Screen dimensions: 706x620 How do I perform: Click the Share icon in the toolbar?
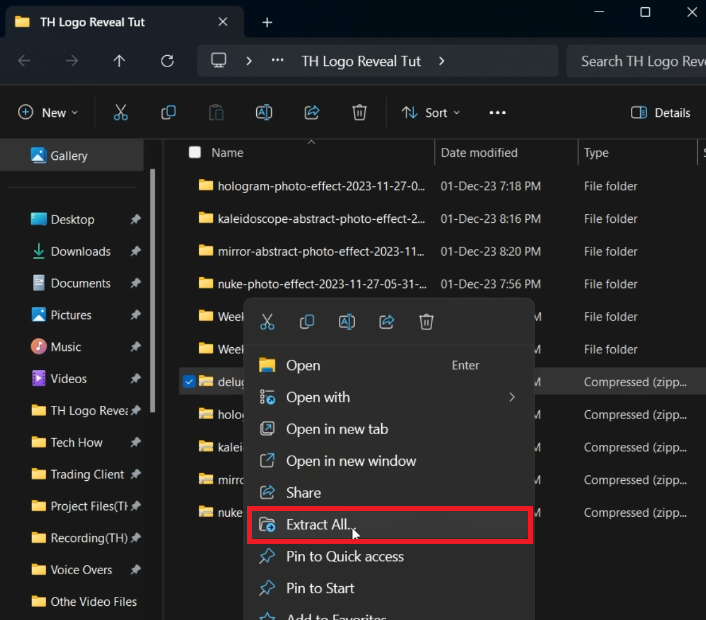click(x=312, y=113)
